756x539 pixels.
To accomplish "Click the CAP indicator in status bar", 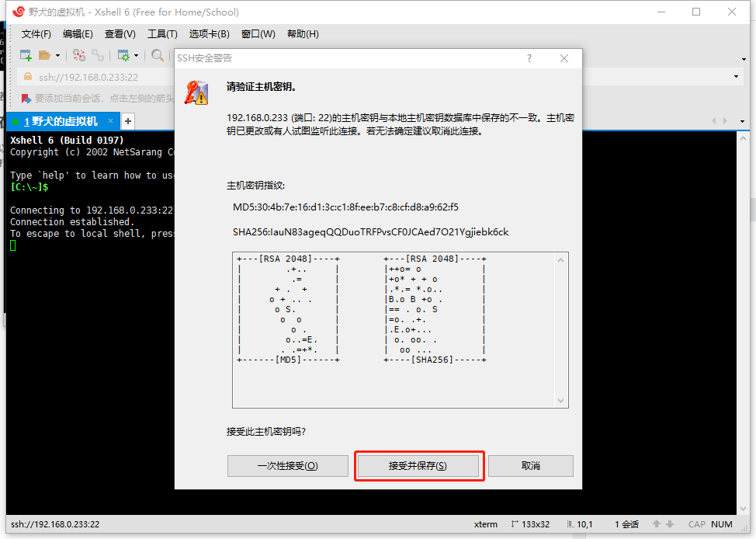I will (x=697, y=524).
